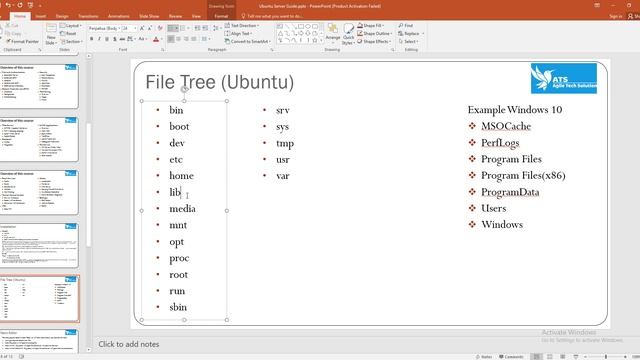
Task: Switch to Slide Sorter view
Action: point(550,357)
